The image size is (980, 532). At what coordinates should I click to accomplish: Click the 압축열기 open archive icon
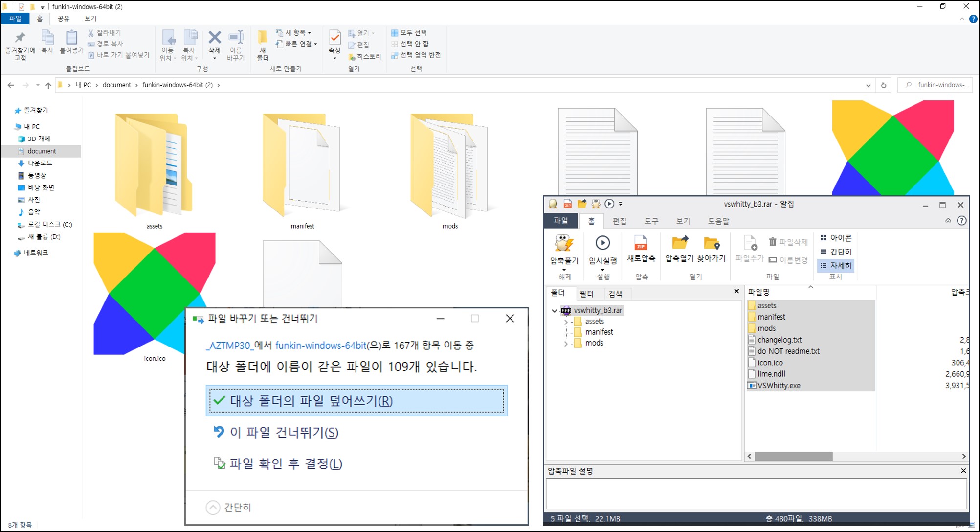pyautogui.click(x=679, y=243)
